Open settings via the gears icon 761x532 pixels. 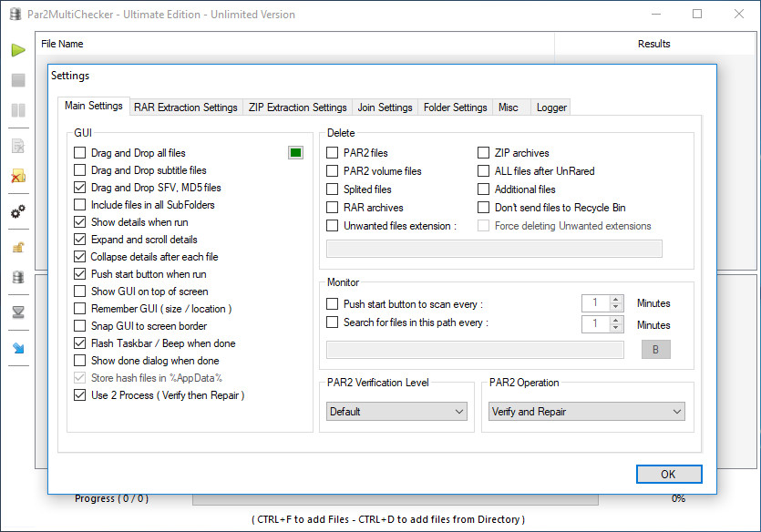click(18, 211)
